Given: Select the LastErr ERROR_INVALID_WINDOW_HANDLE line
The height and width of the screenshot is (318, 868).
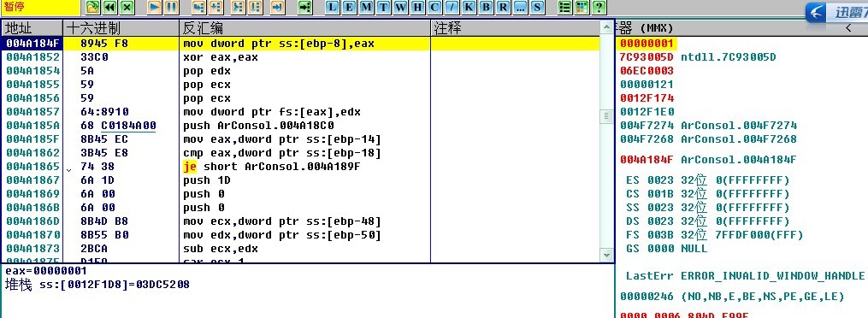Looking at the screenshot, I should 745,275.
